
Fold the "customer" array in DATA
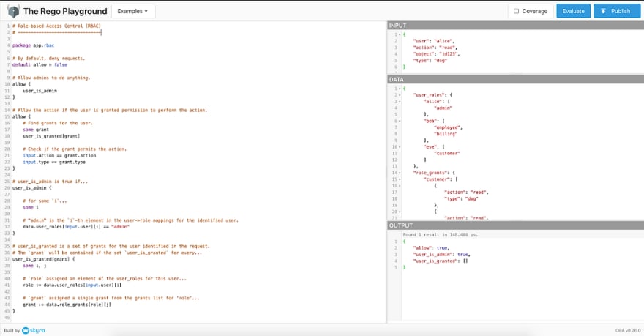tap(400, 179)
